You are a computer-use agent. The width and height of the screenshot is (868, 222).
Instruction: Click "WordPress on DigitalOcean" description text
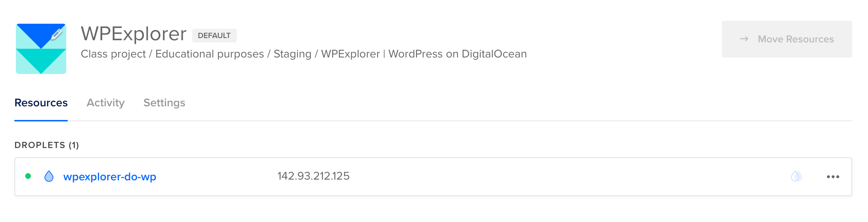[457, 54]
